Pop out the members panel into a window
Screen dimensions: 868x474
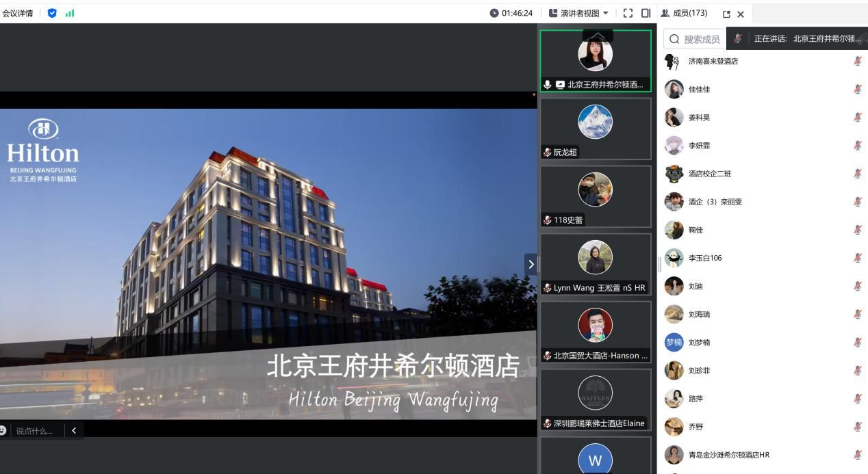click(726, 14)
